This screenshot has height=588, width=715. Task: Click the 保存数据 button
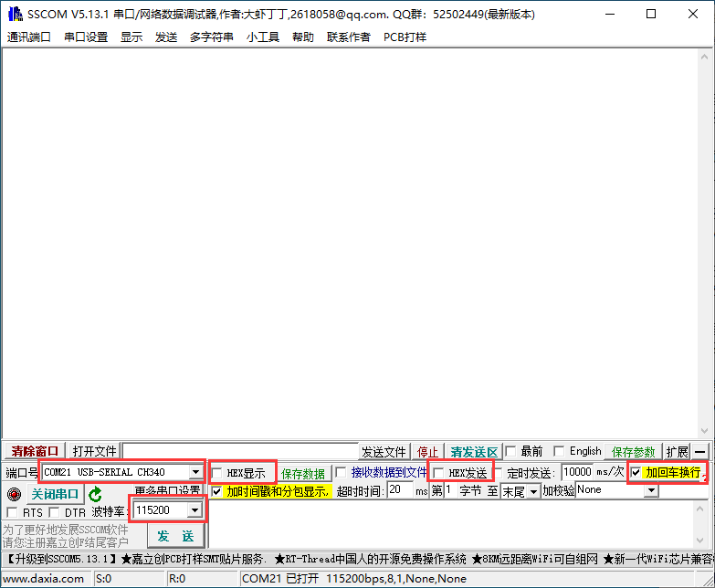tap(303, 474)
